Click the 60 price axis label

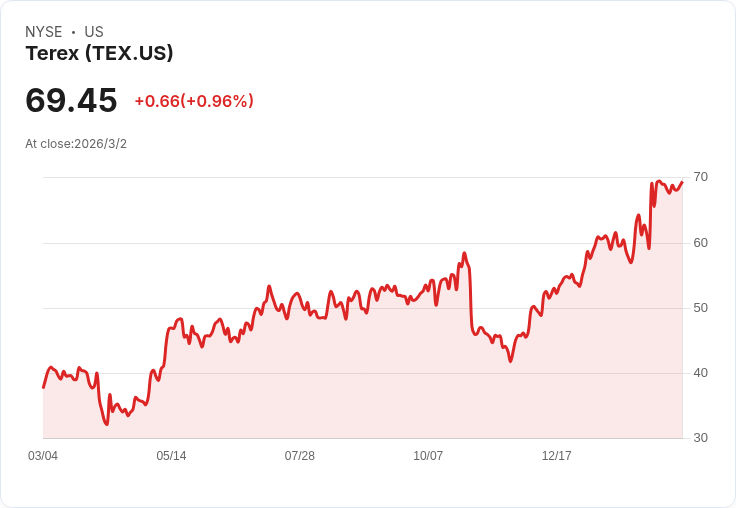pyautogui.click(x=701, y=243)
